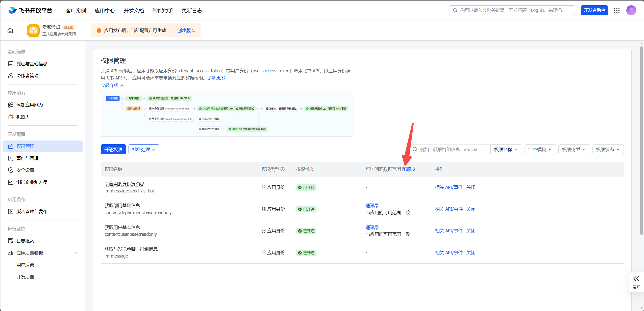Click the 权限管理 lock icon

coord(11,146)
